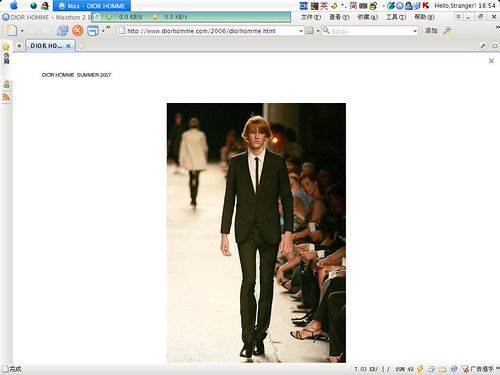Select the Max - DIOR HOMME taskbar item
Image resolution: width=500 pixels, height=375 pixels.
(x=92, y=6)
